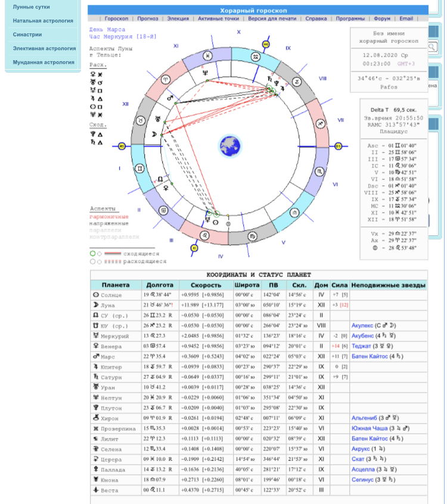Go to Синастрии in sidebar
This screenshot has height=504, width=447.
click(27, 35)
